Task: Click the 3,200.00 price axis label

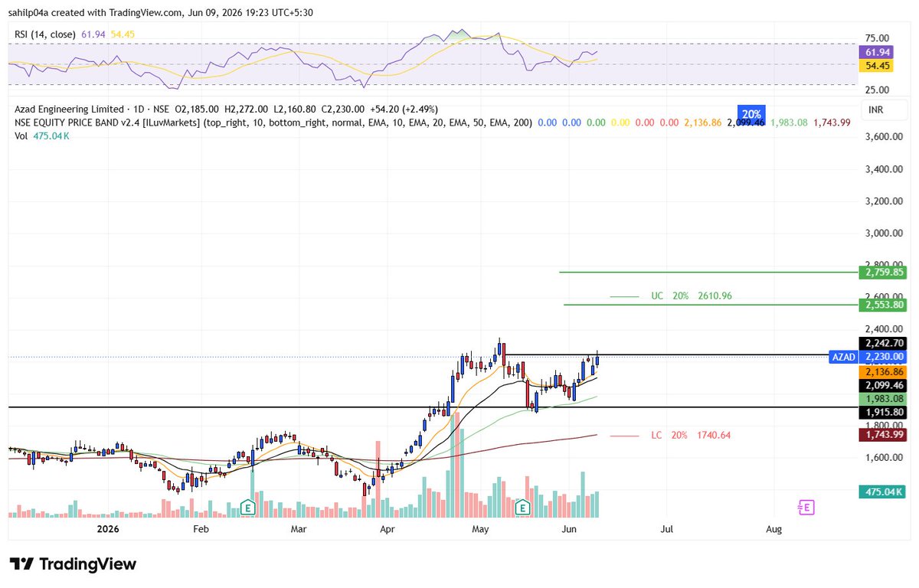Action: [882, 201]
